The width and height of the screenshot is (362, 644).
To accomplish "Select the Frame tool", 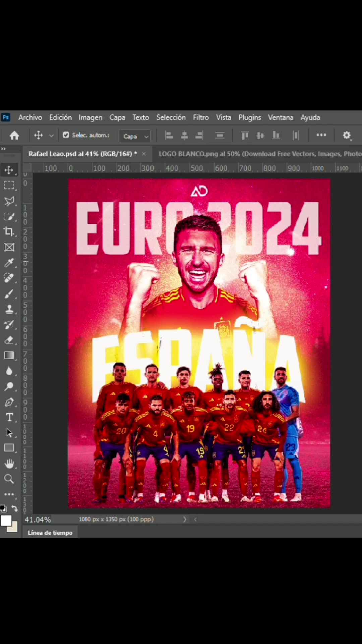I will (9, 247).
